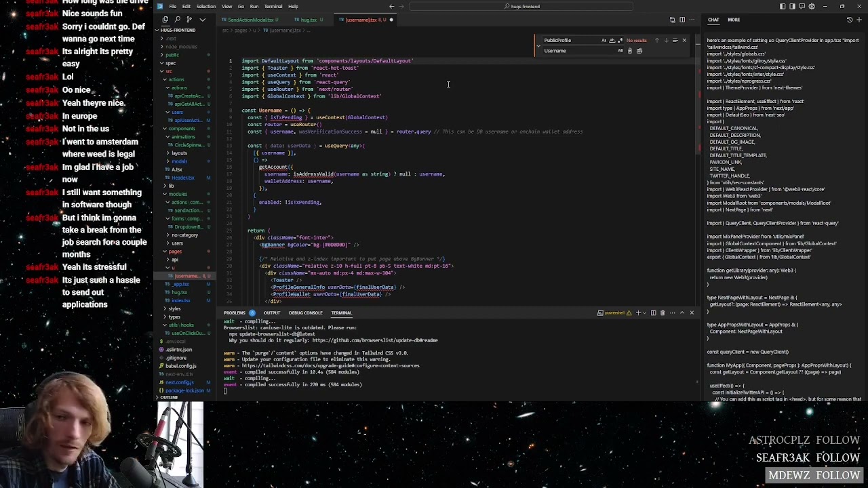This screenshot has height=488, width=868.
Task: Switch to DEBUG CONSOLE panel tab
Action: pyautogui.click(x=305, y=313)
